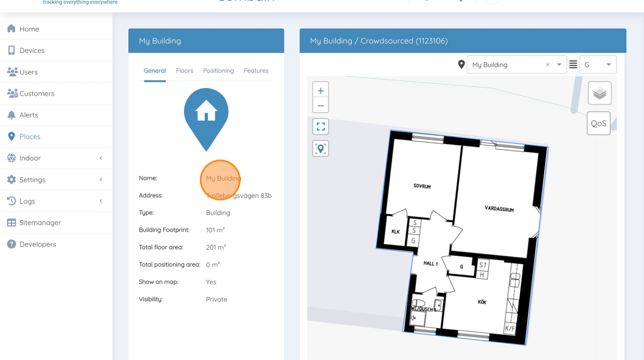Open the floor G dropdown
The width and height of the screenshot is (644, 360).
[597, 64]
